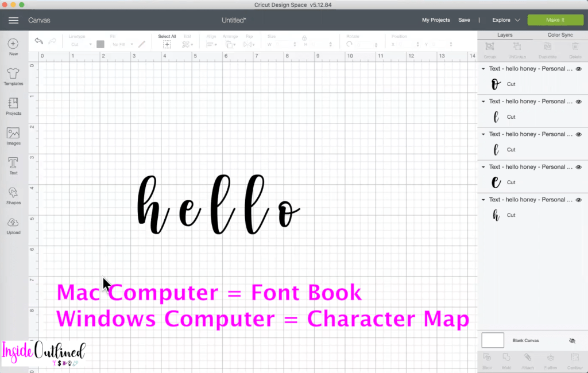This screenshot has height=373, width=588.
Task: Switch to the Layers tab
Action: (505, 35)
